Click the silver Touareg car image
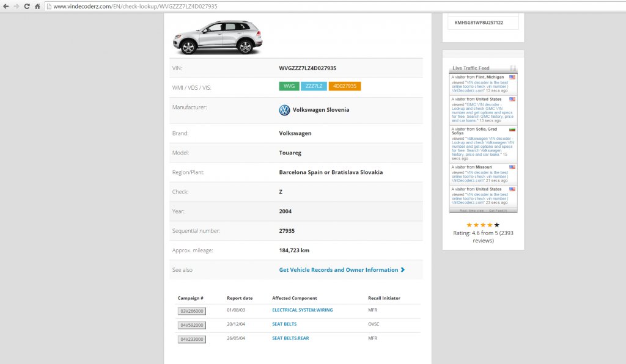The width and height of the screenshot is (626, 364). point(218,37)
